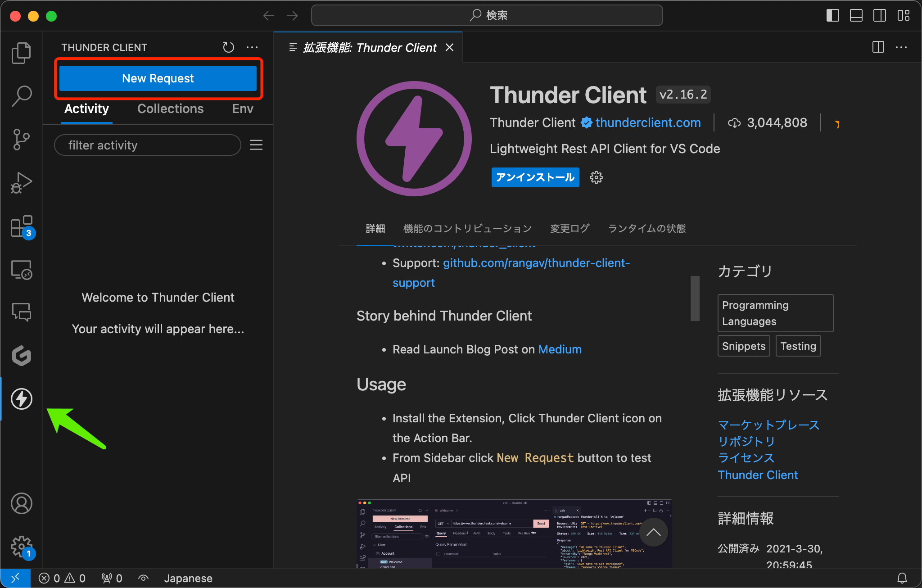Open Thunder Client resource link
Image resolution: width=922 pixels, height=588 pixels.
click(758, 475)
